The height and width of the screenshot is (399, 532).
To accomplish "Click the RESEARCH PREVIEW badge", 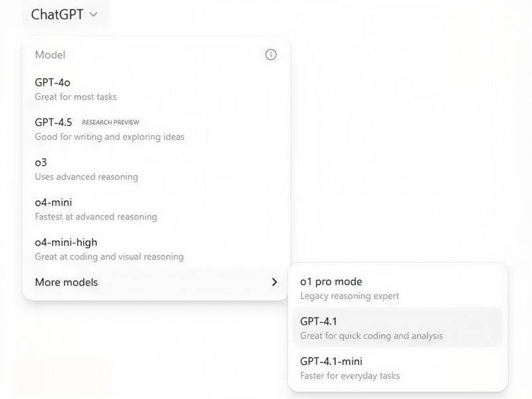I will (110, 122).
